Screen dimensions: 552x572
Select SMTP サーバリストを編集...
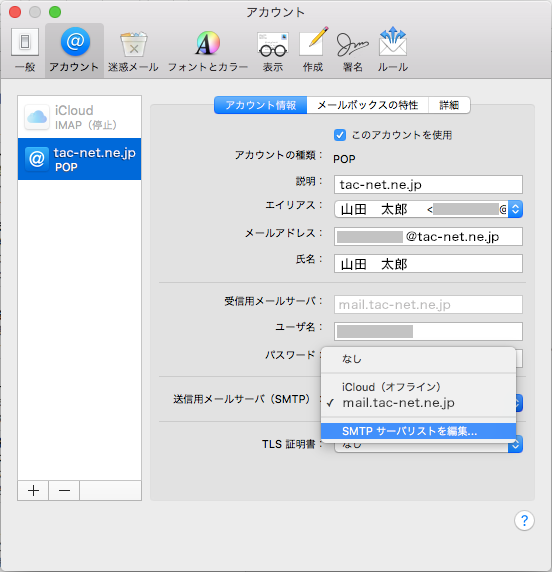(x=418, y=431)
